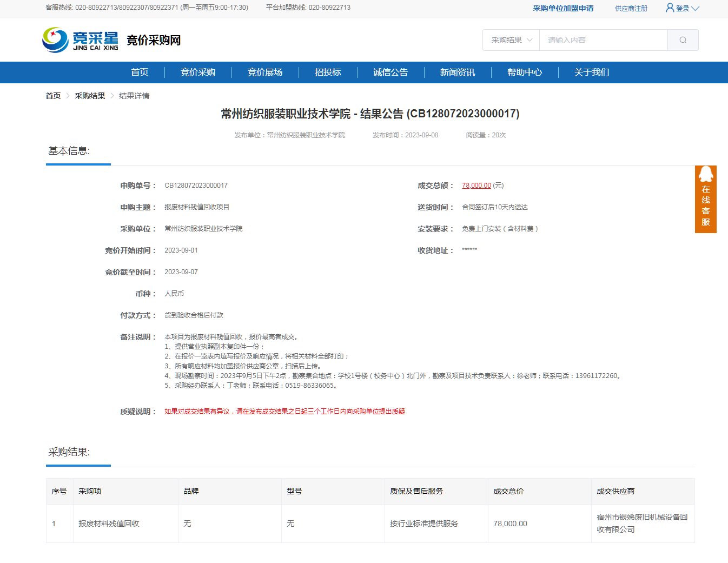Click the 78,000.00 transaction amount link
The width and height of the screenshot is (728, 563).
coord(476,186)
